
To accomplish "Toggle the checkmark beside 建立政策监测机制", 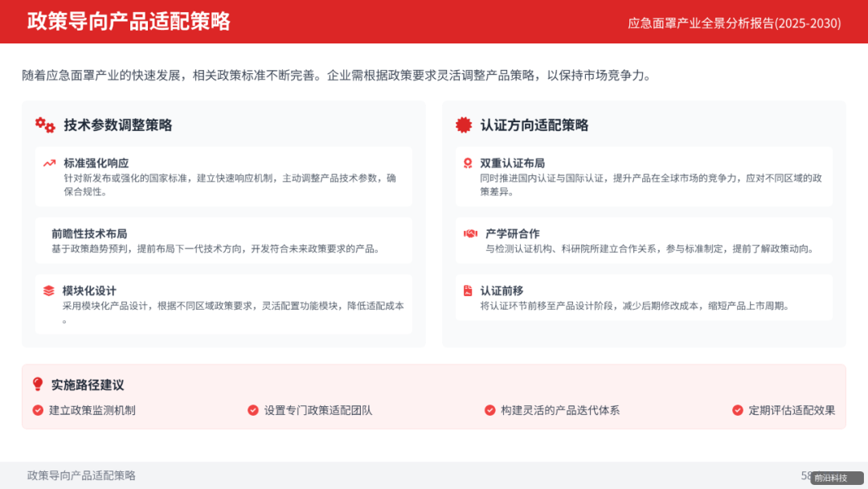I will (x=37, y=410).
